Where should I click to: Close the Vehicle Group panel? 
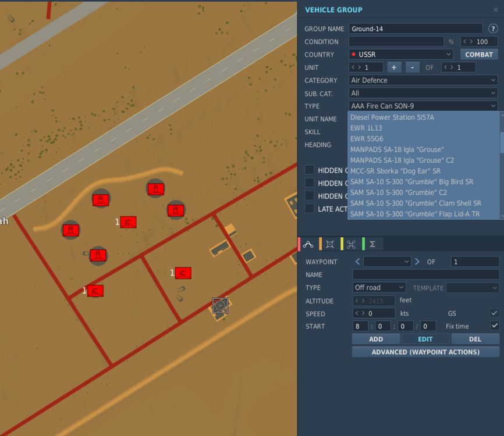(496, 10)
